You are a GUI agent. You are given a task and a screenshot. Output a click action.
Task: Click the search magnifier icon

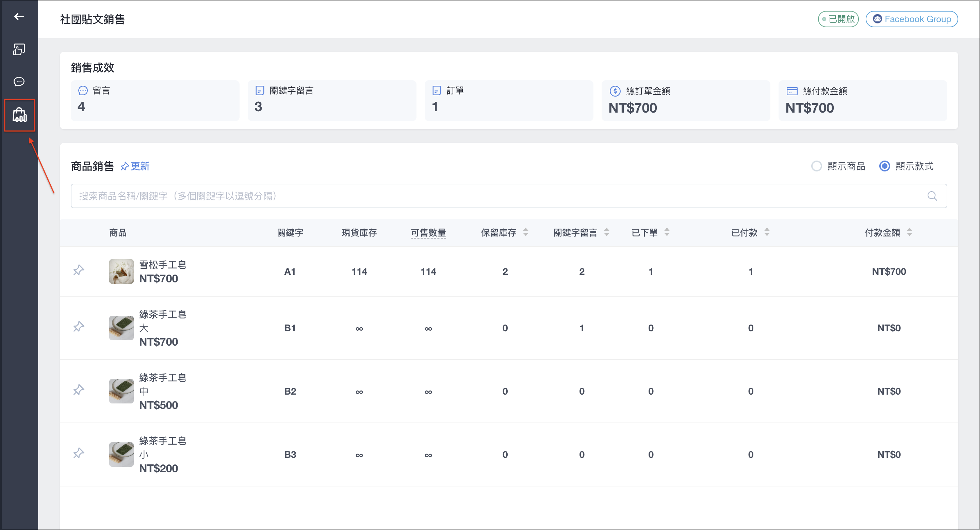click(932, 196)
